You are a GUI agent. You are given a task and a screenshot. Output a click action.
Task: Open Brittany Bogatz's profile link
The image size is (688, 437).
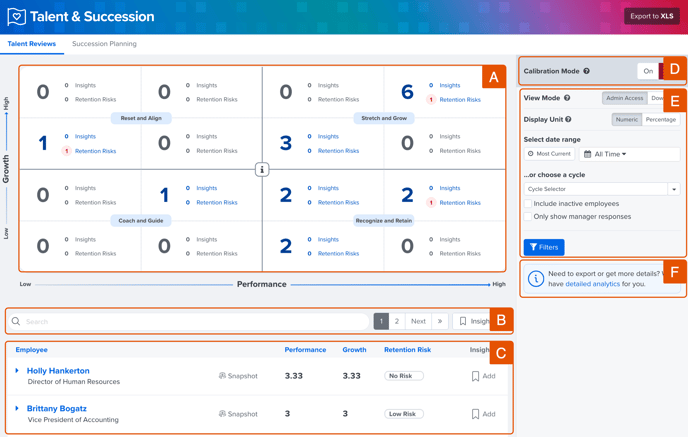pyautogui.click(x=57, y=408)
